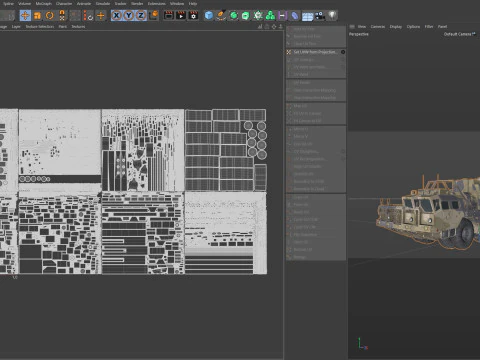
Task: Open the Animate menu
Action: 84,4
